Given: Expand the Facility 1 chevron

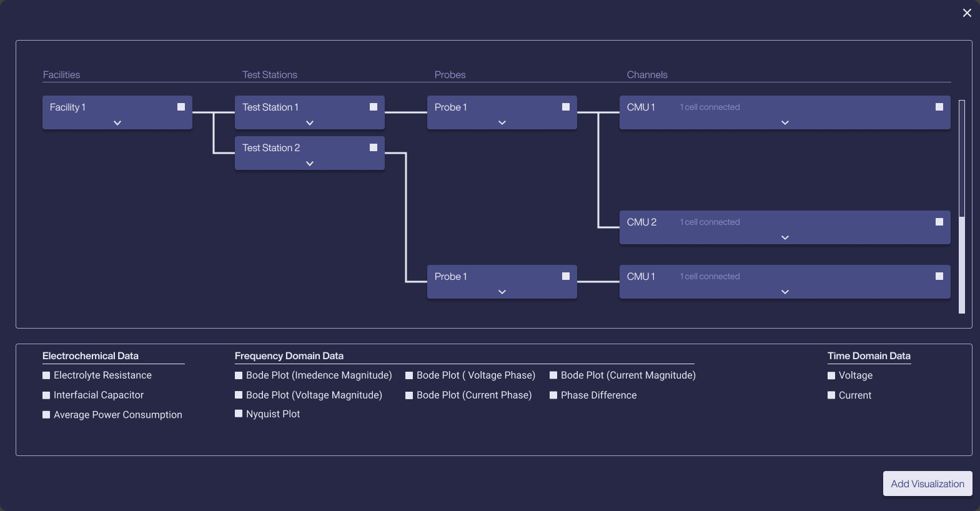Looking at the screenshot, I should 117,123.
